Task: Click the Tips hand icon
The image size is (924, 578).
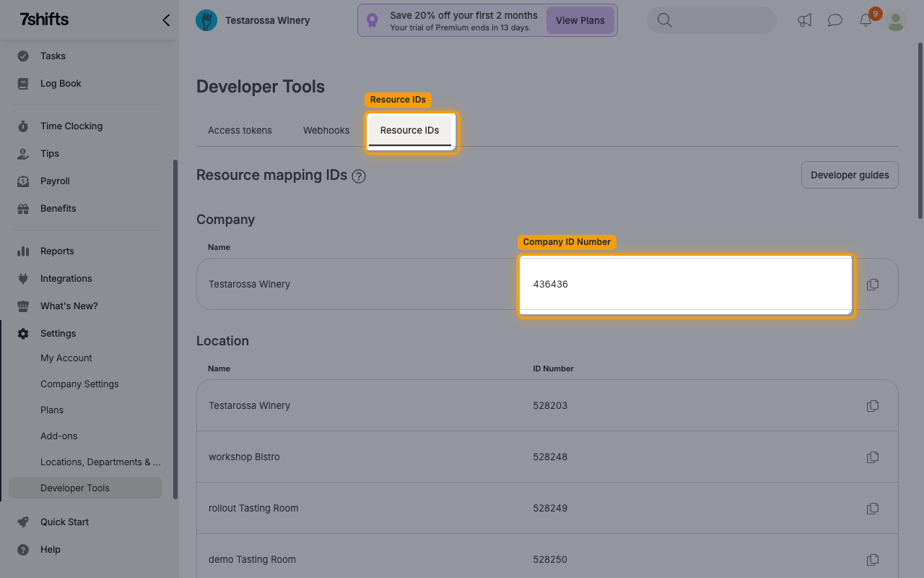Action: pos(23,153)
